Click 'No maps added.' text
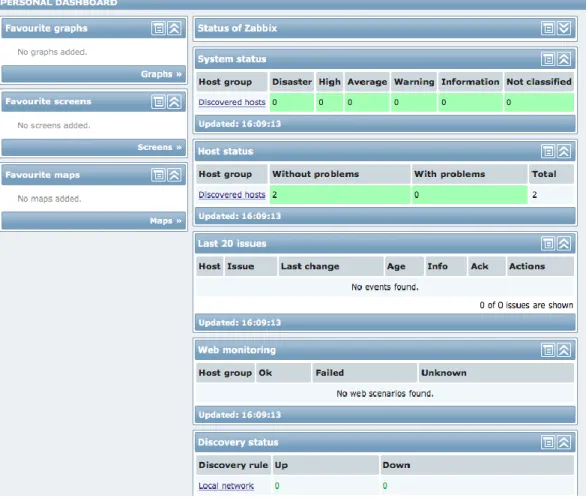 [49, 198]
